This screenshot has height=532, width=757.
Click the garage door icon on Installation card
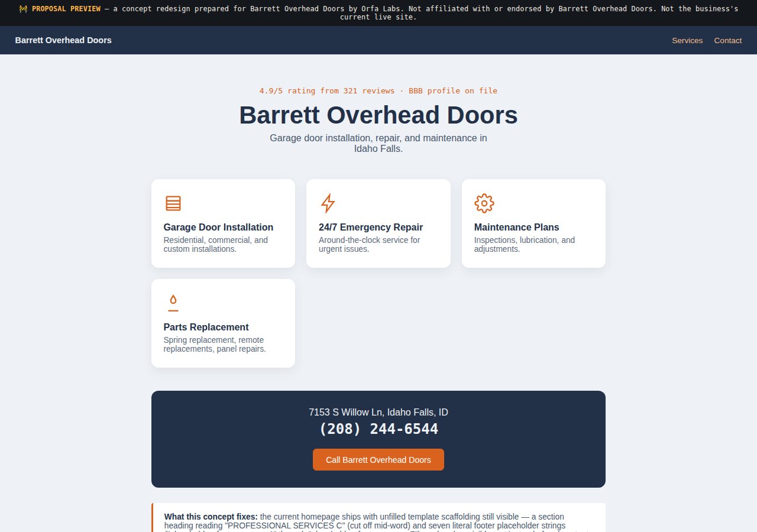(173, 203)
